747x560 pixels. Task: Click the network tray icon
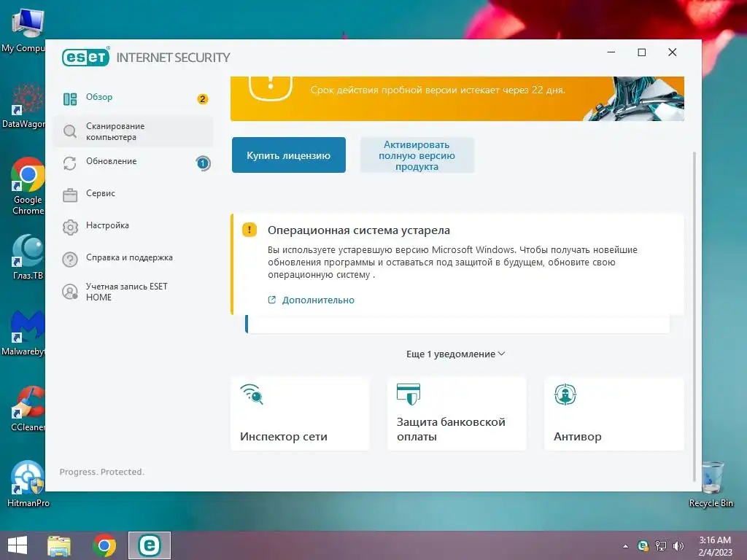tap(661, 545)
